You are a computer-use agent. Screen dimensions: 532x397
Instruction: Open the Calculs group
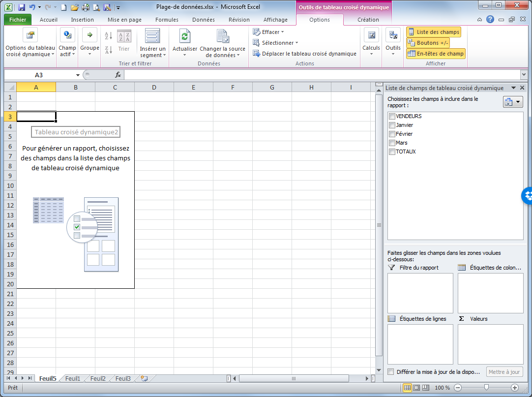[x=371, y=42]
